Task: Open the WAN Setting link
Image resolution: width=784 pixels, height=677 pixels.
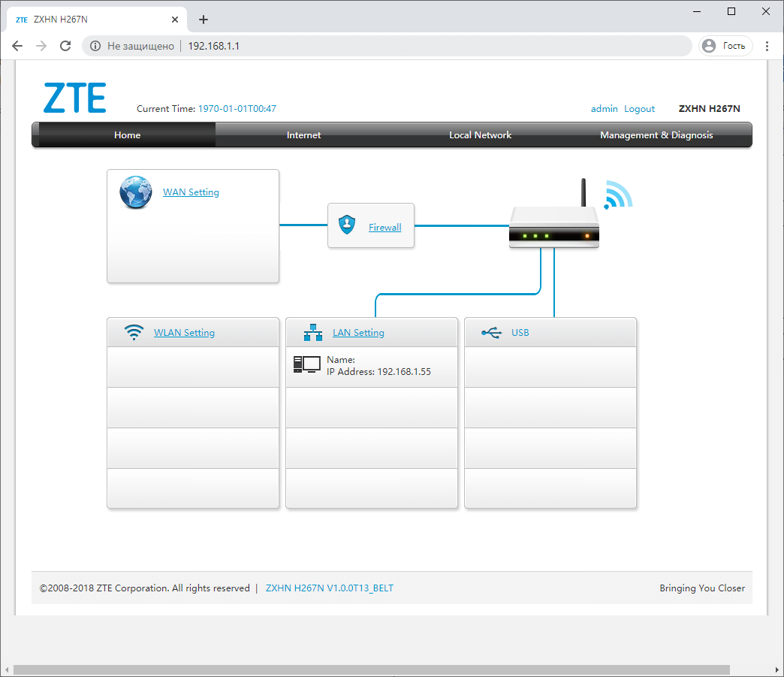Action: point(191,192)
